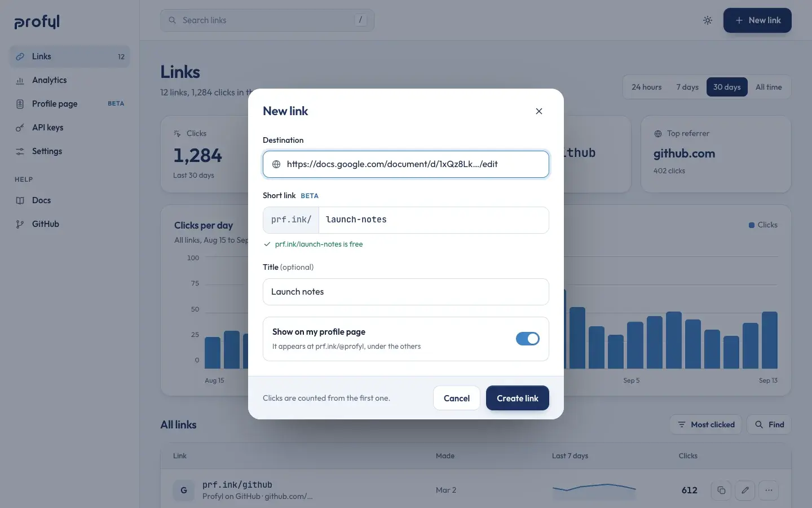The width and height of the screenshot is (812, 508).
Task: Click the New link button in the header
Action: pos(757,20)
